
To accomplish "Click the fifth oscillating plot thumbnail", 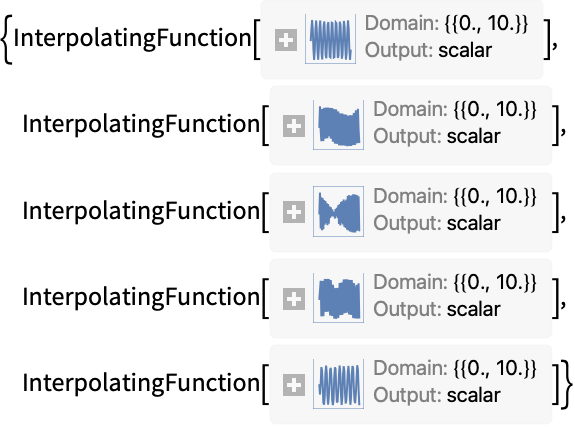I will click(x=338, y=384).
